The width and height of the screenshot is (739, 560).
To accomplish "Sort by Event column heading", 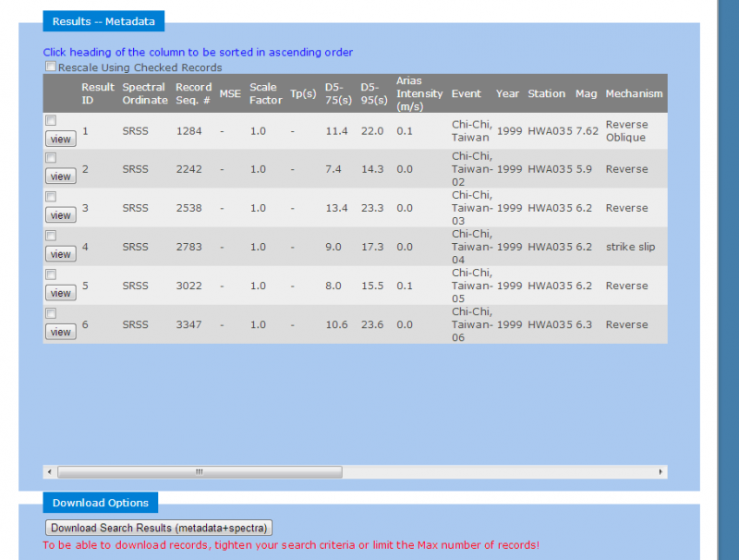I will [466, 94].
